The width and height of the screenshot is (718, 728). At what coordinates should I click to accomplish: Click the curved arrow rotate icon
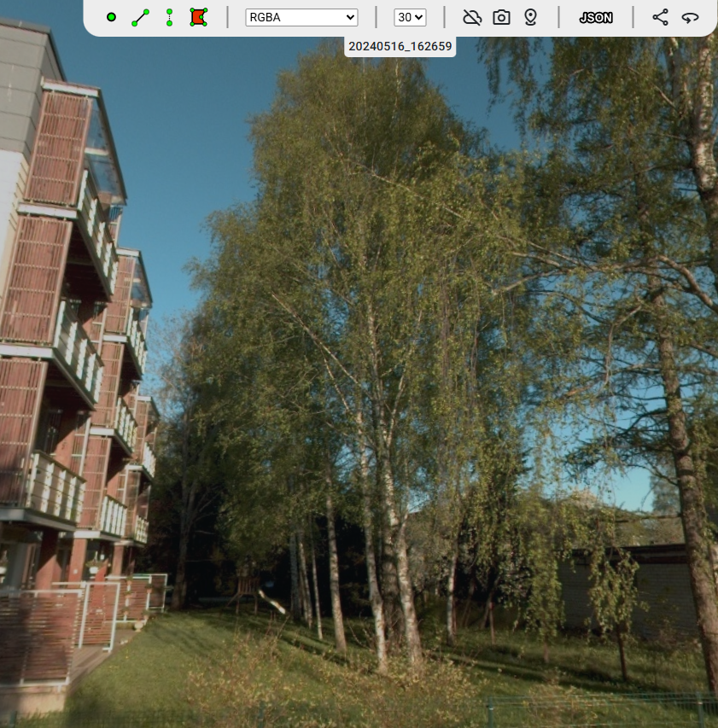coord(690,17)
